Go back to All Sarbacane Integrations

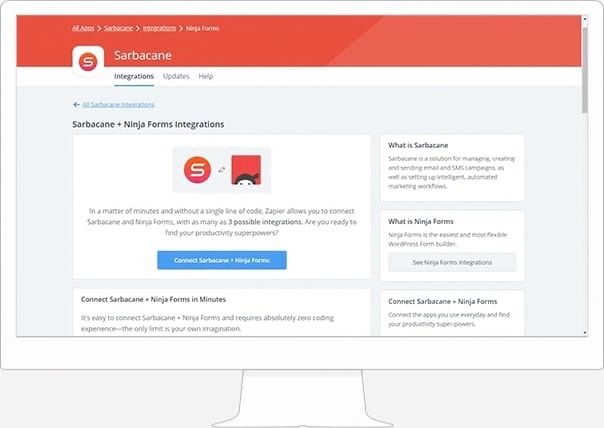pos(118,104)
